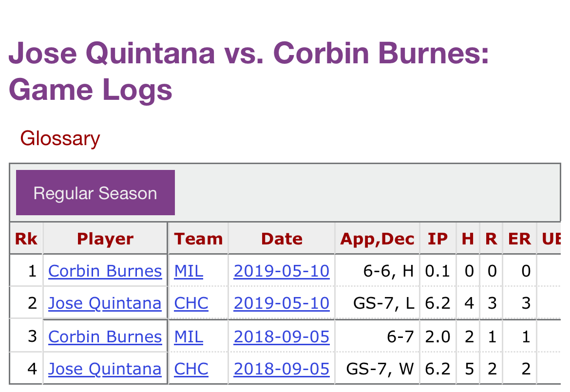The width and height of the screenshot is (570, 392).
Task: Sort by the IP column header
Action: tap(437, 239)
